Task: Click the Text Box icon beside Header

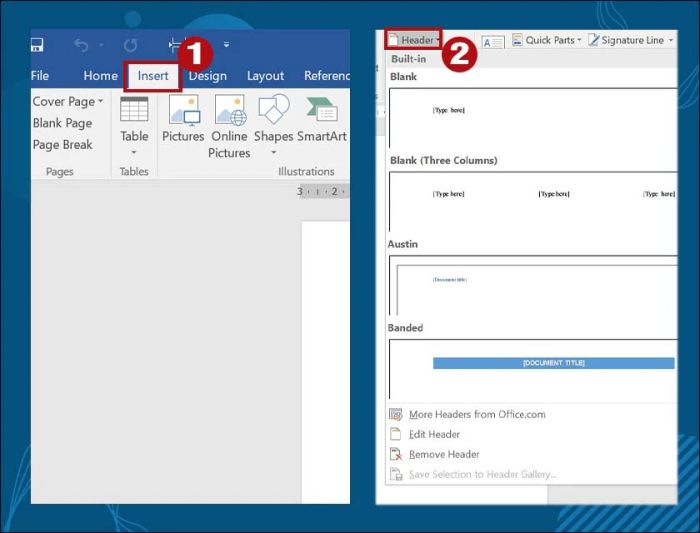Action: coord(493,41)
